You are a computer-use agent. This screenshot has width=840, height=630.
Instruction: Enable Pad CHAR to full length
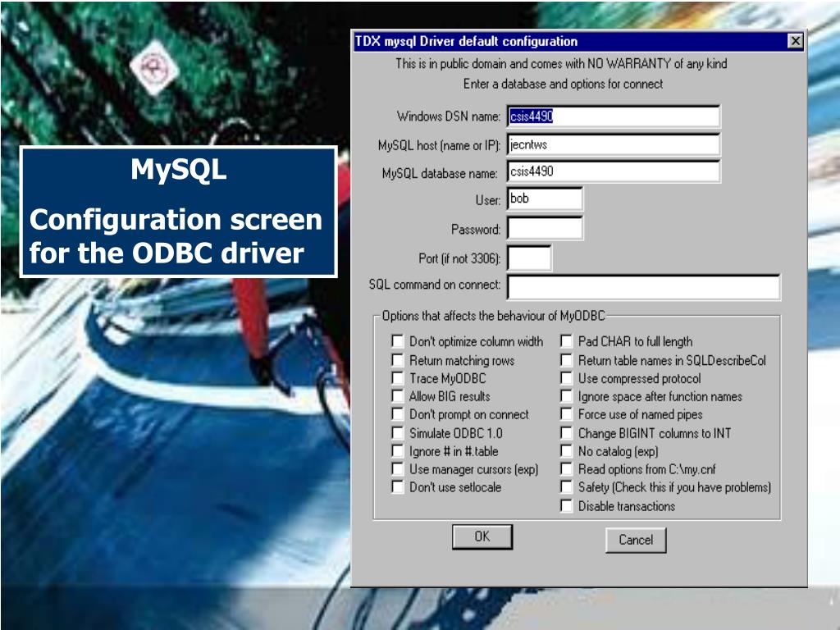pyautogui.click(x=566, y=341)
